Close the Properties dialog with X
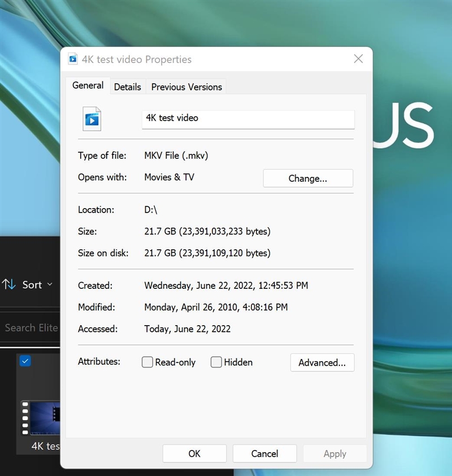The height and width of the screenshot is (476, 452). pyautogui.click(x=358, y=59)
